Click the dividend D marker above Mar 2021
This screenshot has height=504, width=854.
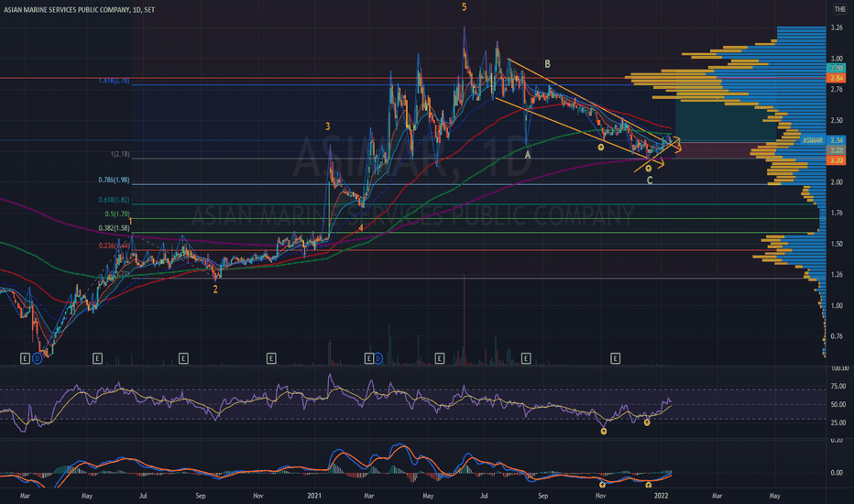click(x=378, y=358)
